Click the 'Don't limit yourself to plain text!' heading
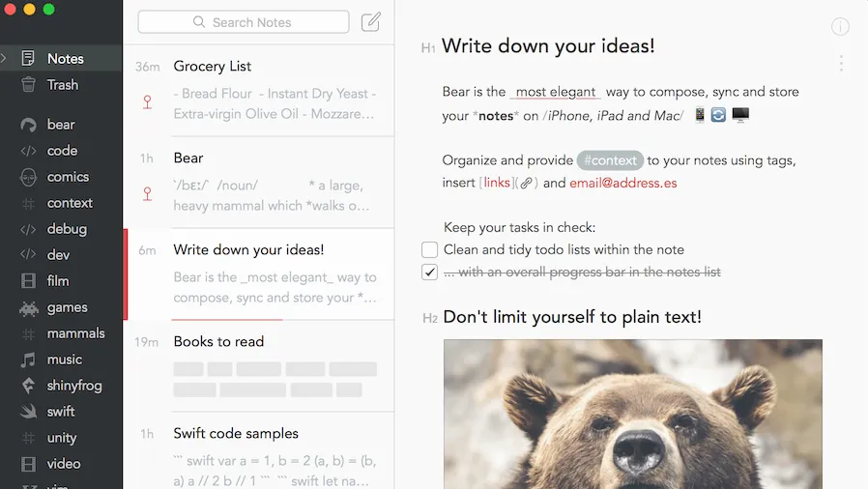Viewport: 868px width, 489px height. 572,318
